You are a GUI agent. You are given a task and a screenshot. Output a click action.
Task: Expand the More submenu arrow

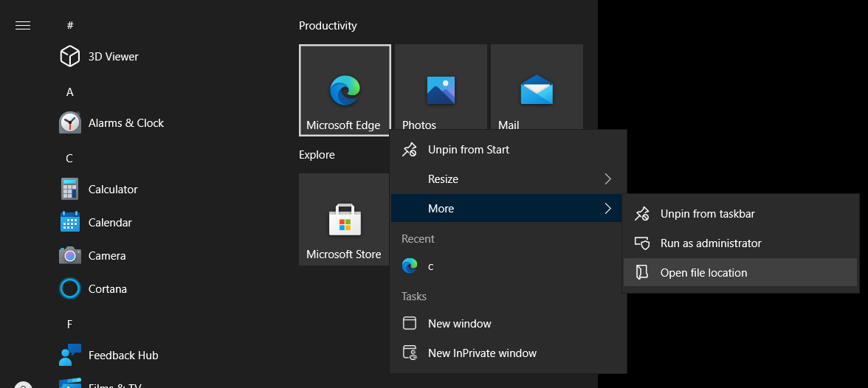pyautogui.click(x=608, y=208)
